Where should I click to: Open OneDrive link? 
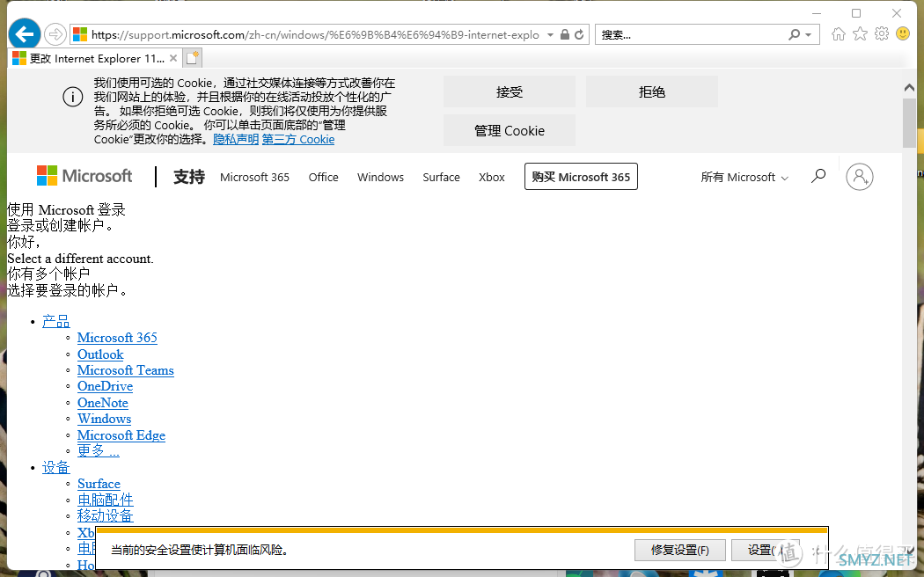coord(105,386)
